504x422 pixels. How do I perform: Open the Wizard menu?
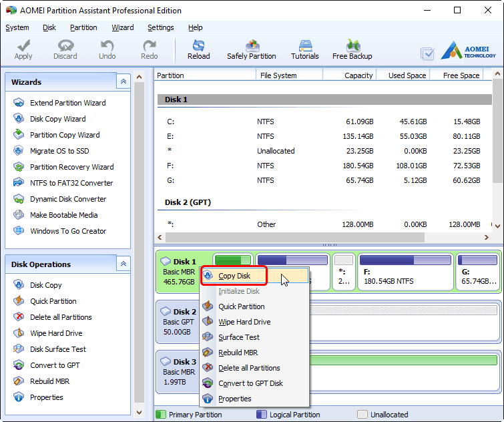point(122,27)
